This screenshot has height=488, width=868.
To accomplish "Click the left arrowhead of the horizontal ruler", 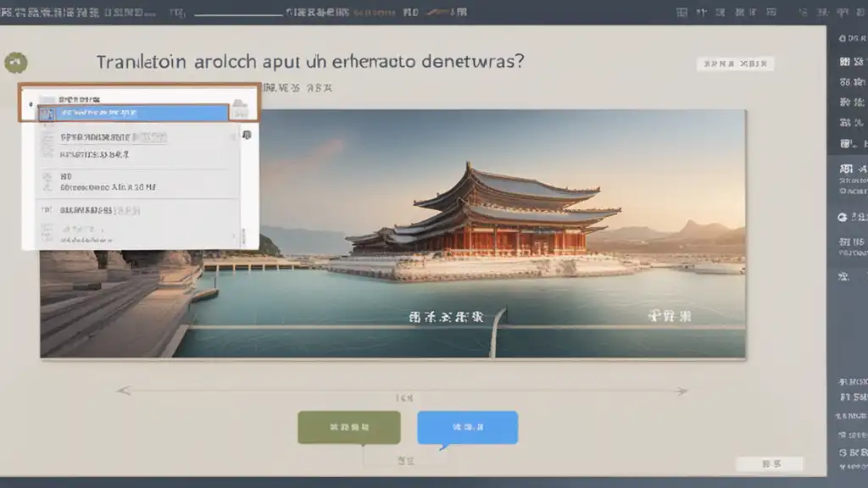I will 123,391.
